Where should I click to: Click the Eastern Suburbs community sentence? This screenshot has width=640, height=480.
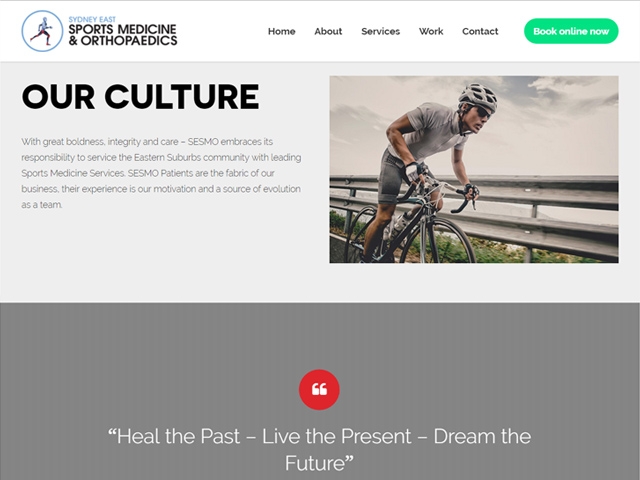pos(161,158)
